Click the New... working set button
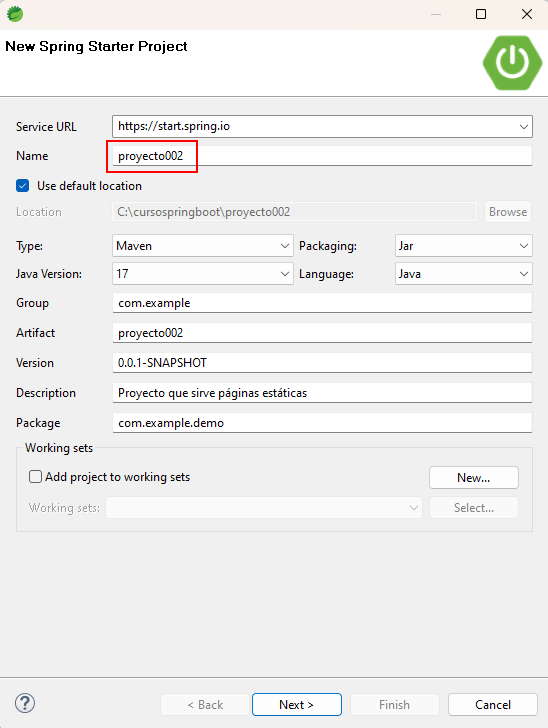Screen dimensions: 548x728 pyautogui.click(x=474, y=478)
